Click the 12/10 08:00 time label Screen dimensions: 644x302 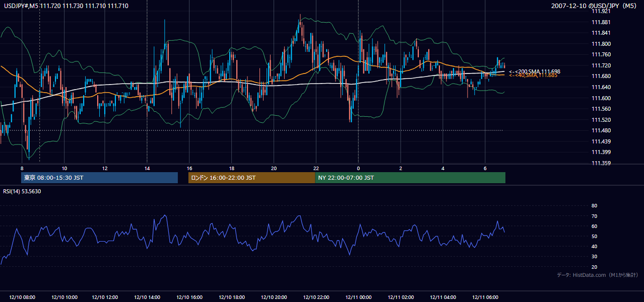pos(22,297)
